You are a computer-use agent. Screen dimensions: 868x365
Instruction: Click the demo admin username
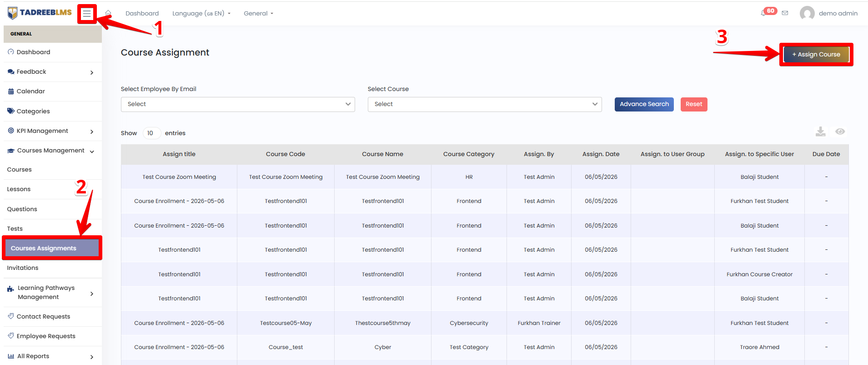coord(838,13)
